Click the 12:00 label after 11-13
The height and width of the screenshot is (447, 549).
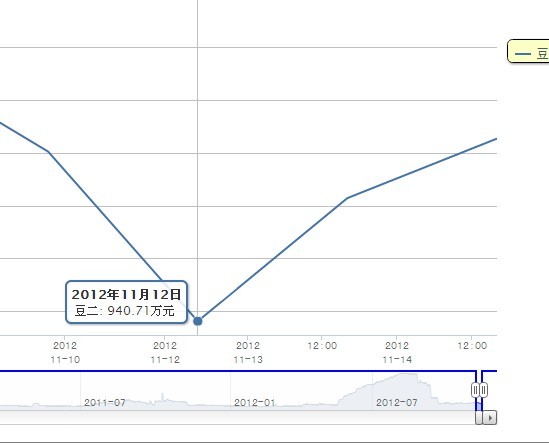pos(322,346)
